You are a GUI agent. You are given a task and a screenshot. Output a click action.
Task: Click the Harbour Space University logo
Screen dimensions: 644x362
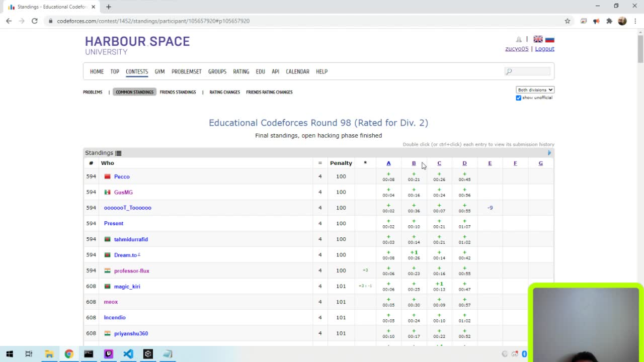pos(137,45)
